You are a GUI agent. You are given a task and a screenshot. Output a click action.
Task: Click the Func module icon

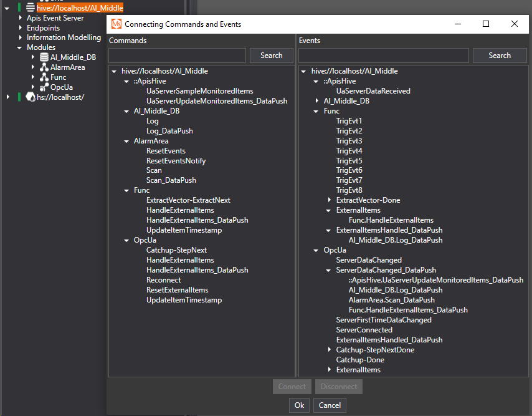[x=44, y=77]
